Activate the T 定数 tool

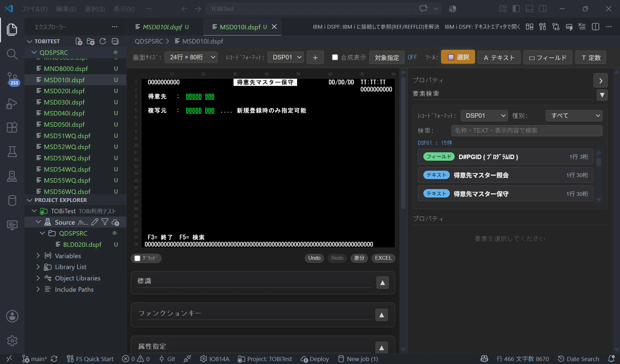(x=591, y=57)
